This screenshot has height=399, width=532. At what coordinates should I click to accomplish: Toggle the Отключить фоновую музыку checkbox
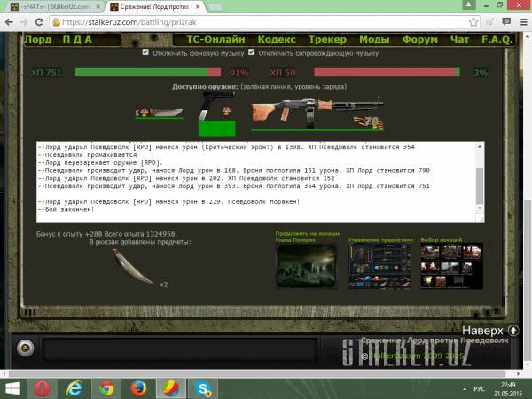(x=147, y=53)
